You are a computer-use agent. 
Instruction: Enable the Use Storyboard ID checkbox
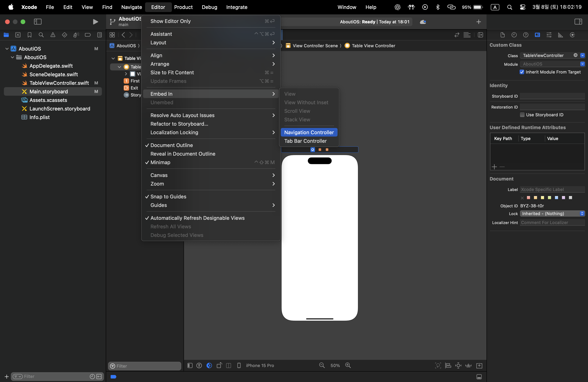coord(522,115)
